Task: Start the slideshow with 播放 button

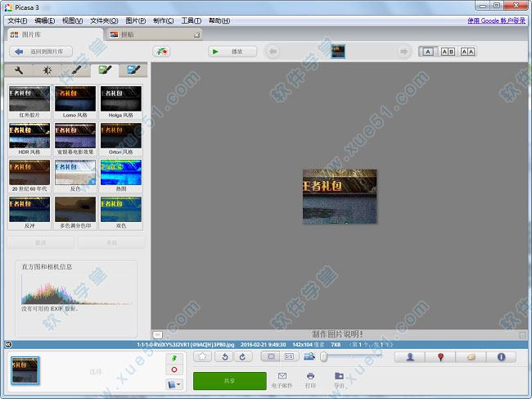Action: point(232,52)
